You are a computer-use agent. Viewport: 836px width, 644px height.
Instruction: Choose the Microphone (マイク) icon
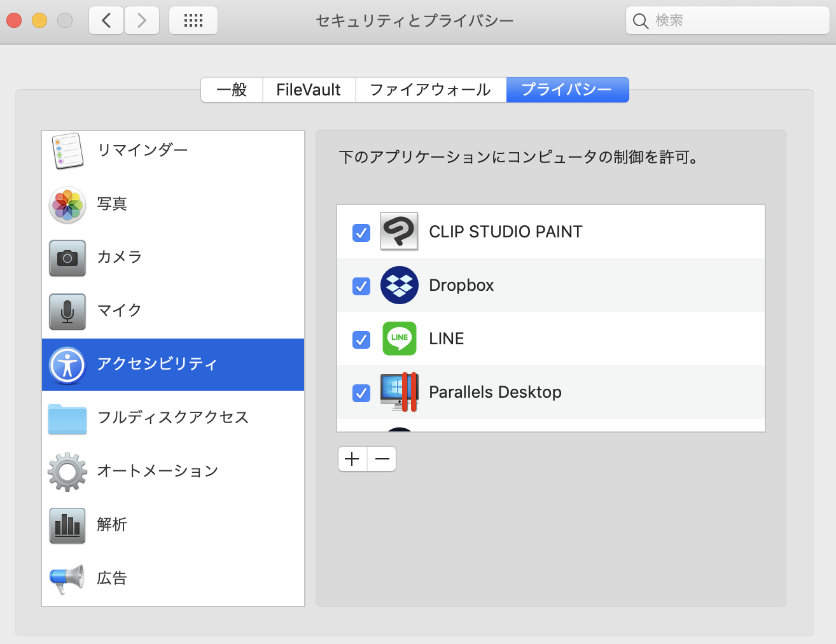[67, 311]
